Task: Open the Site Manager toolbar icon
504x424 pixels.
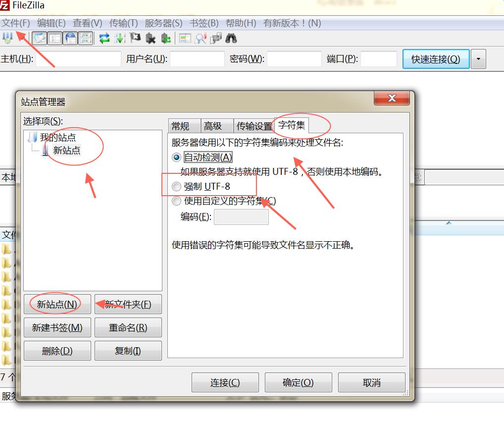Action: tap(7, 38)
